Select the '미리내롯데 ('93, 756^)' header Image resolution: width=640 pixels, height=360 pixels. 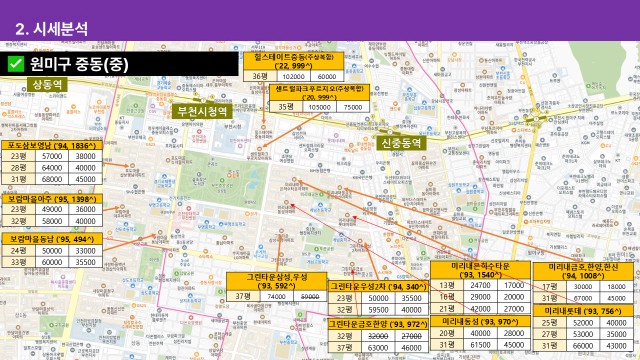(583, 311)
